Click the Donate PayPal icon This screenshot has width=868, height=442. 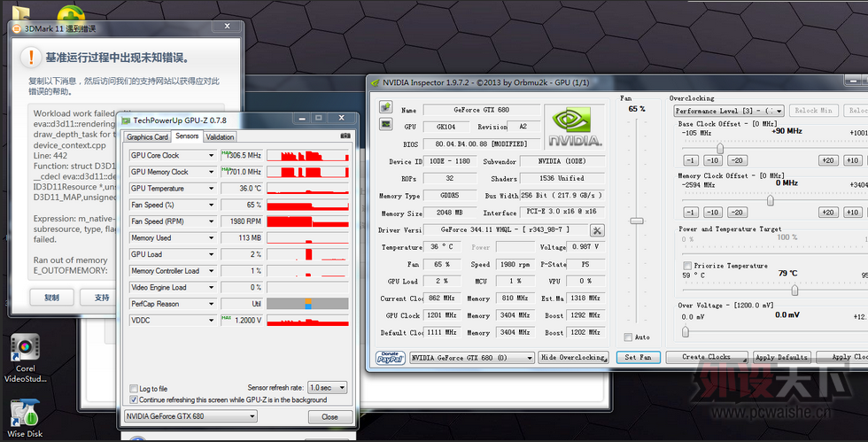point(391,358)
